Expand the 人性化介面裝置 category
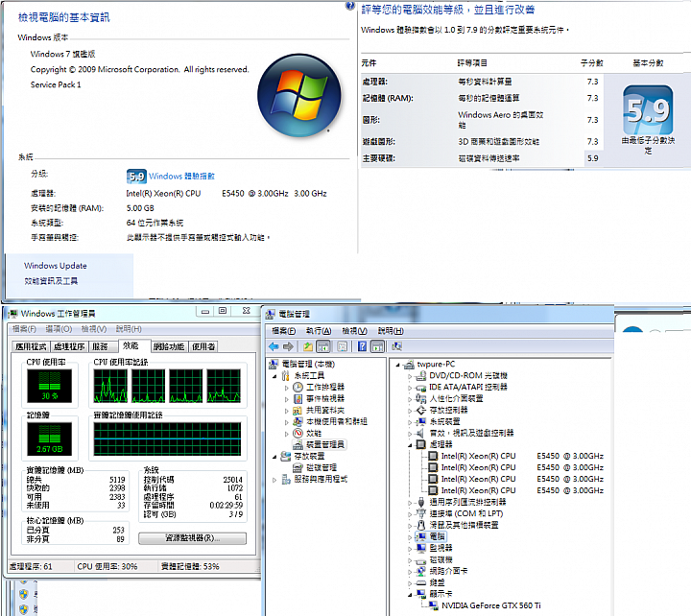 [410, 399]
